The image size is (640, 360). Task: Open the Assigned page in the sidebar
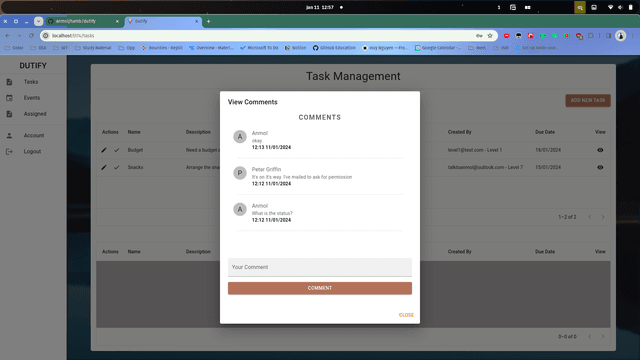tap(35, 114)
